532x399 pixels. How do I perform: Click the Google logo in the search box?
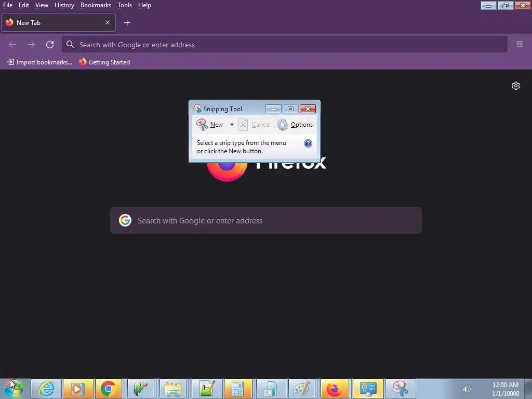point(125,220)
